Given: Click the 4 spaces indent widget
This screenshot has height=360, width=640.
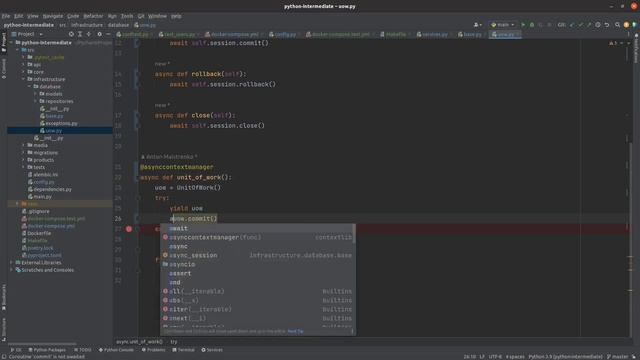Looking at the screenshot, I should pos(515,357).
